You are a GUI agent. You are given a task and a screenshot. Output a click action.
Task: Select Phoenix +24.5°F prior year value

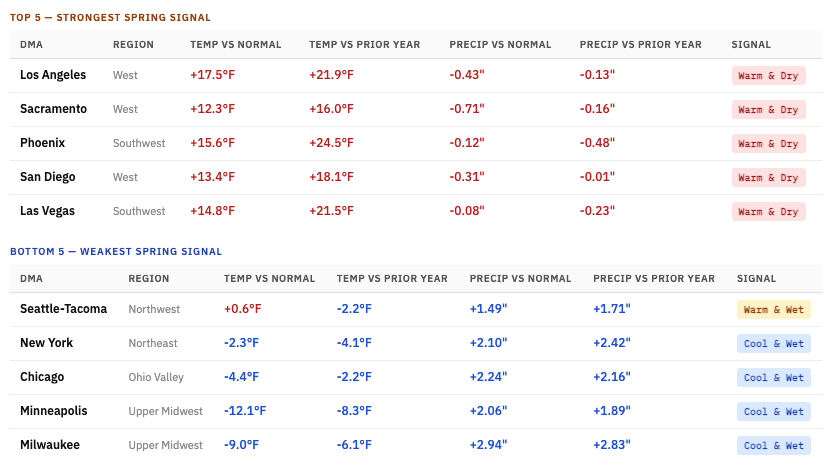331,143
